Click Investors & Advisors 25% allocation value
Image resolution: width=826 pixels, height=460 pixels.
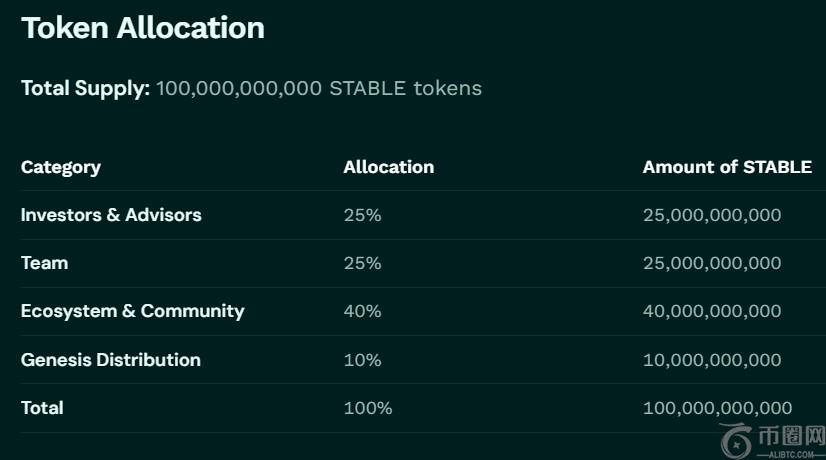pos(362,215)
